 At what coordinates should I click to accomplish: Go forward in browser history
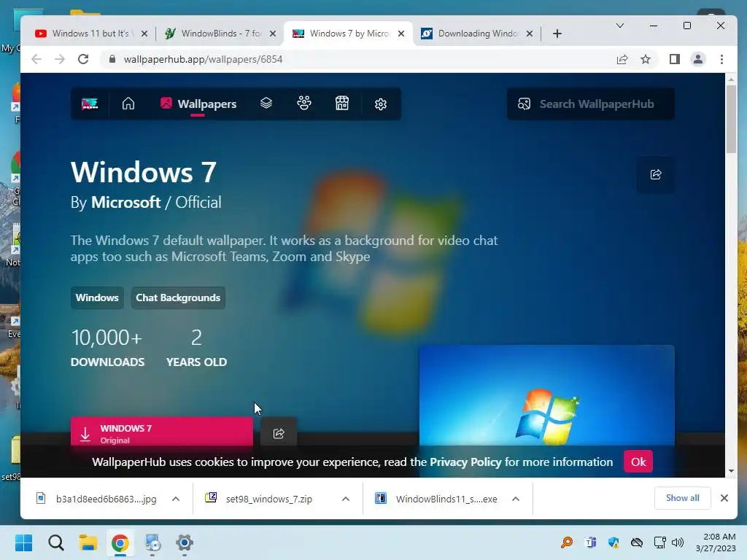click(x=60, y=59)
